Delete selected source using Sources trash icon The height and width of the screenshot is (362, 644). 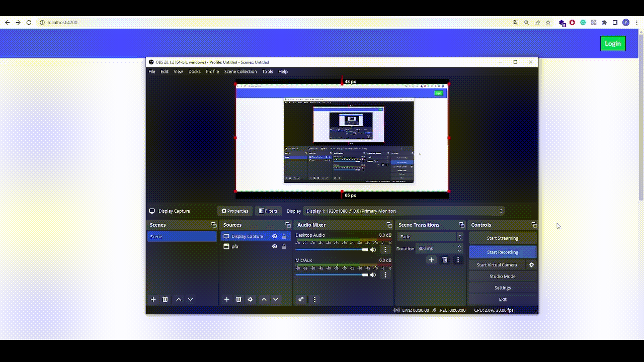click(238, 299)
